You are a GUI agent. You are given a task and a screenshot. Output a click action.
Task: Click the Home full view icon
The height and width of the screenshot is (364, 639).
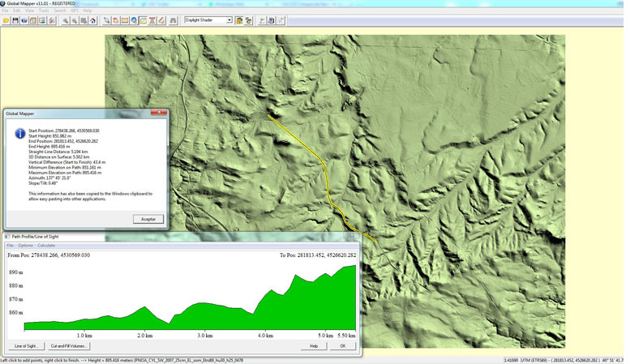pyautogui.click(x=92, y=20)
